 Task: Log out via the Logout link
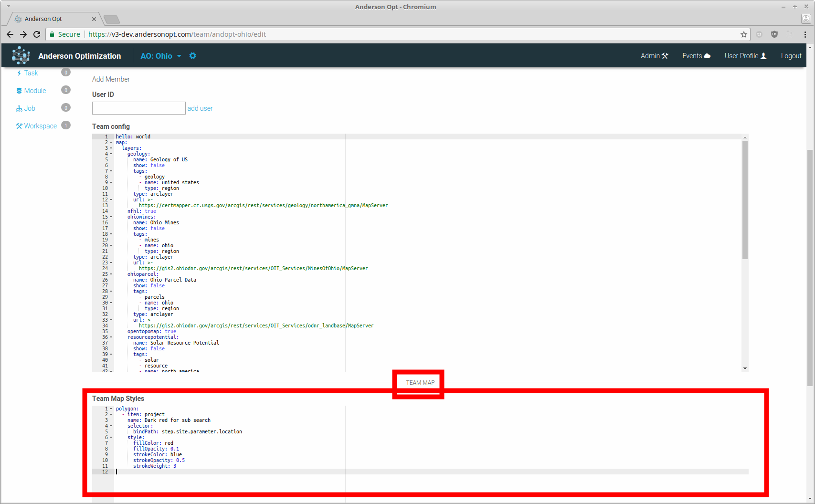point(791,56)
